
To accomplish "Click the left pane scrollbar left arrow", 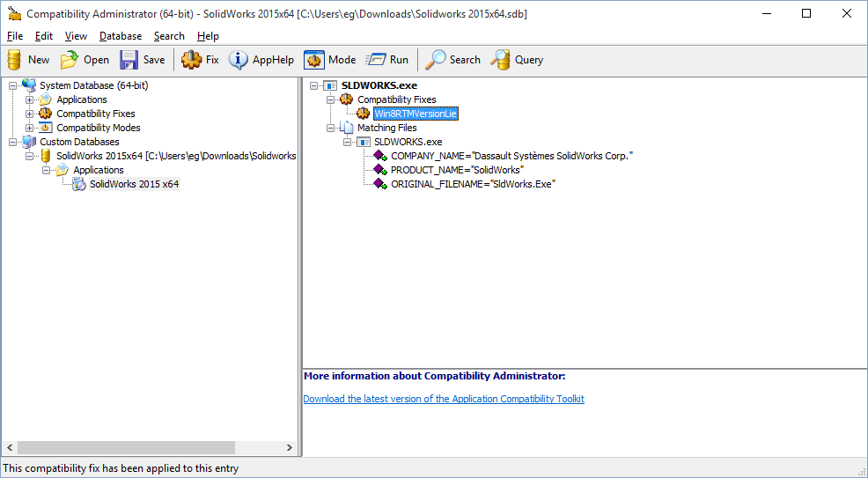I will [10, 447].
